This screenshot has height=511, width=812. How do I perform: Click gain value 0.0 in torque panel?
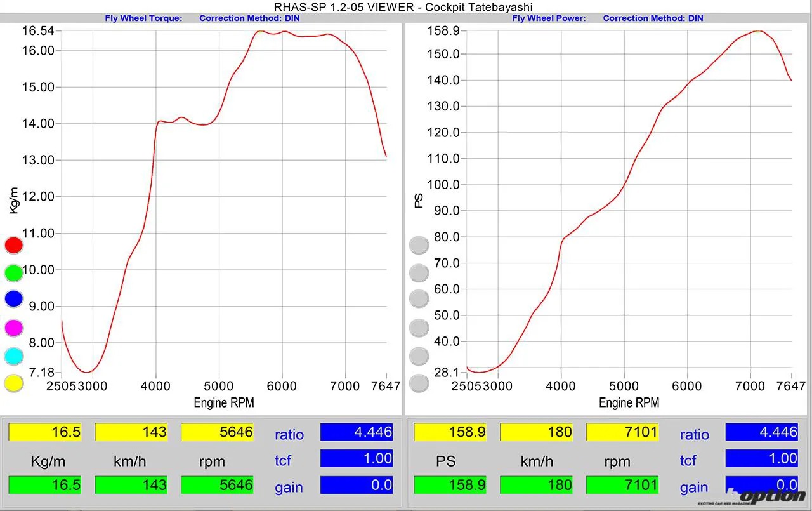click(x=356, y=485)
